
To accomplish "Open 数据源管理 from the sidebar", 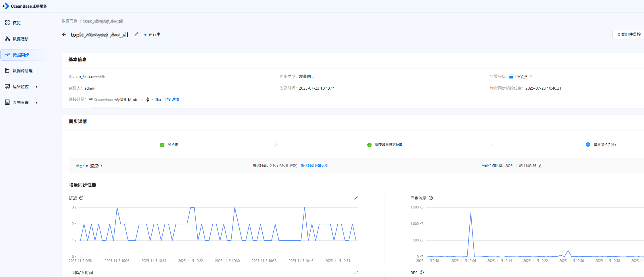I will point(23,71).
